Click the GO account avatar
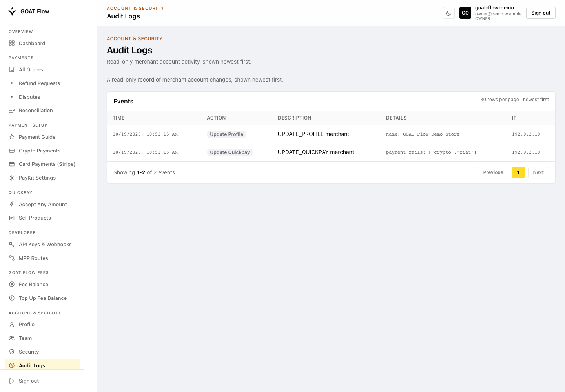The height and width of the screenshot is (392, 565). [x=465, y=13]
